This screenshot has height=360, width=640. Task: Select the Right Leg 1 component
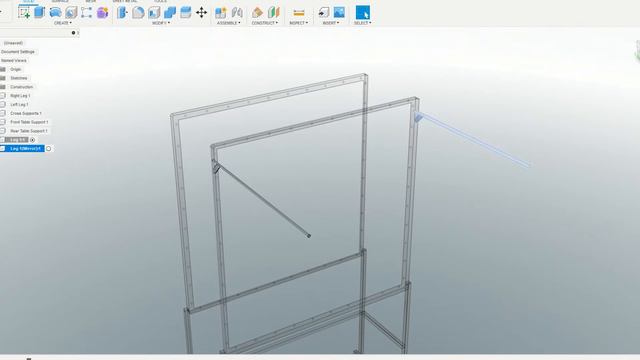click(x=20, y=96)
